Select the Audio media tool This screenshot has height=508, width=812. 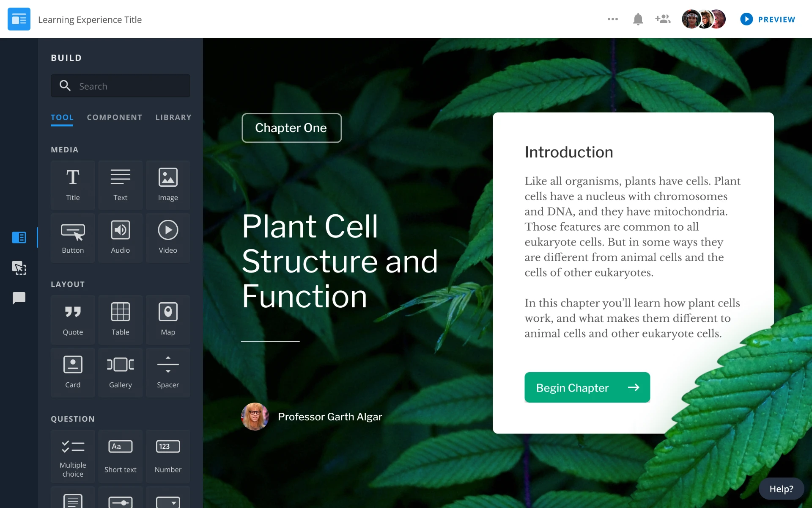(121, 238)
